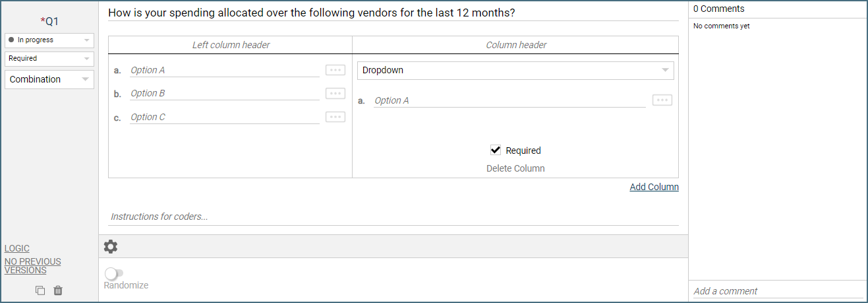868x303 pixels.
Task: Click the duplicate question icon
Action: tap(40, 290)
